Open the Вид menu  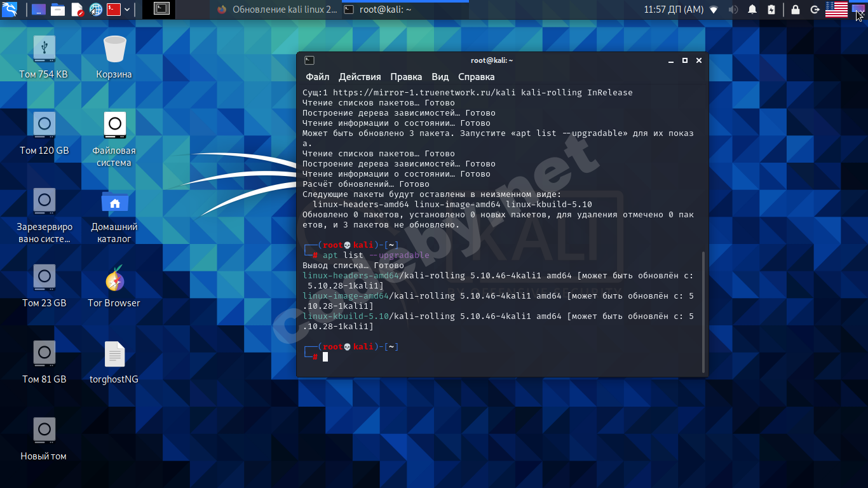click(440, 77)
